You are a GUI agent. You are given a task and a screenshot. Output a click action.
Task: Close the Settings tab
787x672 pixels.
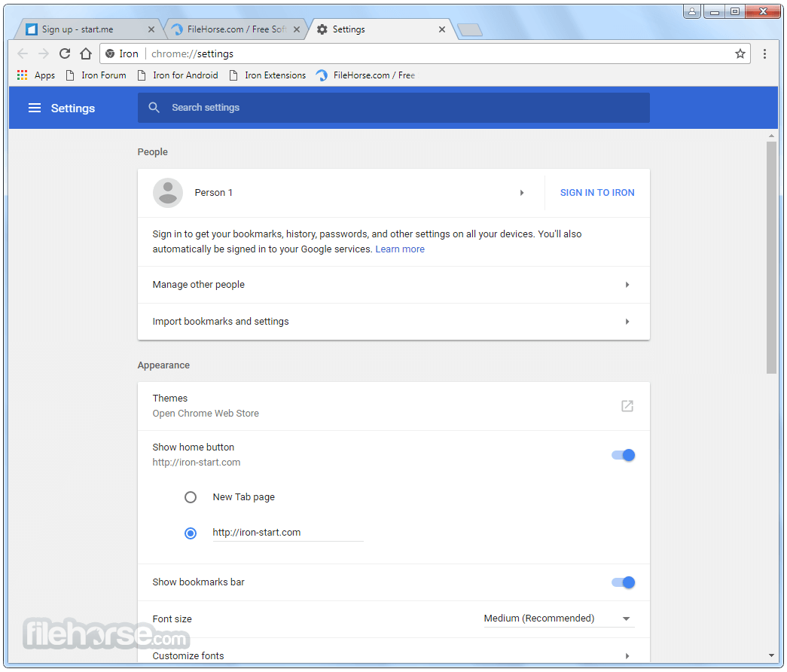point(441,29)
